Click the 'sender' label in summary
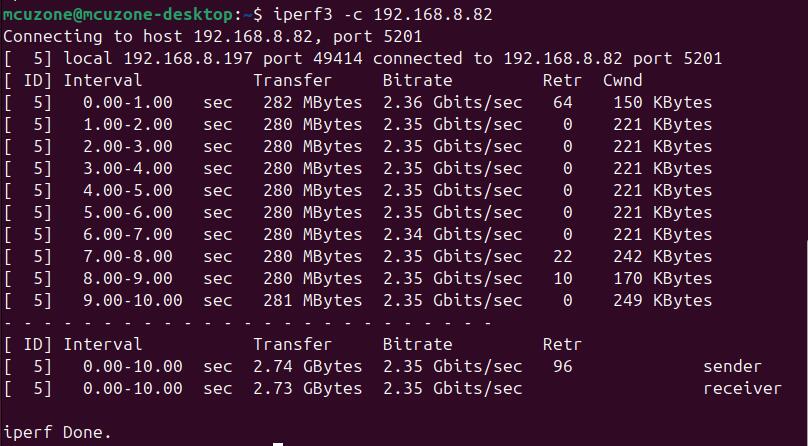 (732, 367)
